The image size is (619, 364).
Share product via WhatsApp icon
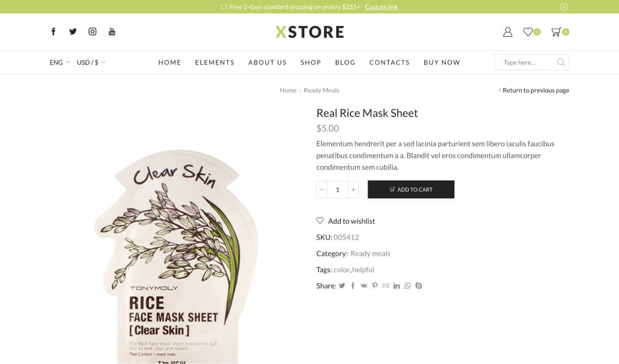pos(407,285)
